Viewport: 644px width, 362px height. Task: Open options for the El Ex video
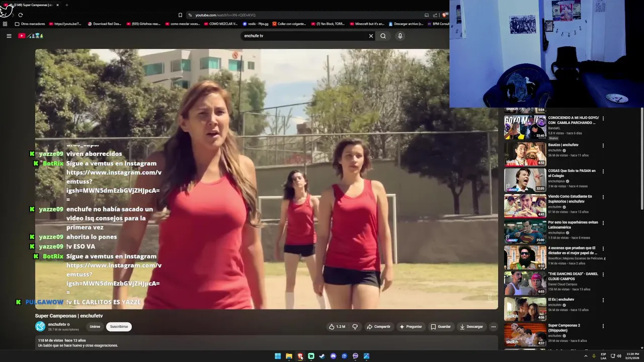tap(603, 300)
